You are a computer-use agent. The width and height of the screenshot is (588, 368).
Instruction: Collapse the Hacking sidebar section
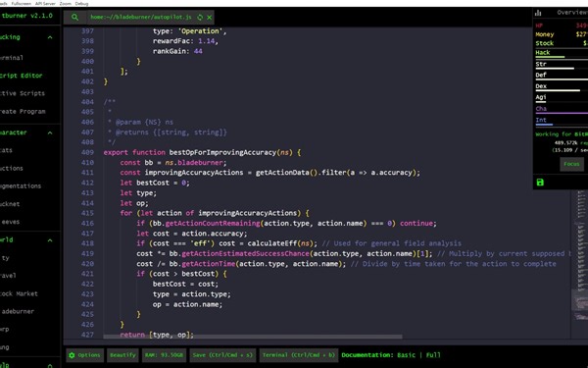[50, 37]
